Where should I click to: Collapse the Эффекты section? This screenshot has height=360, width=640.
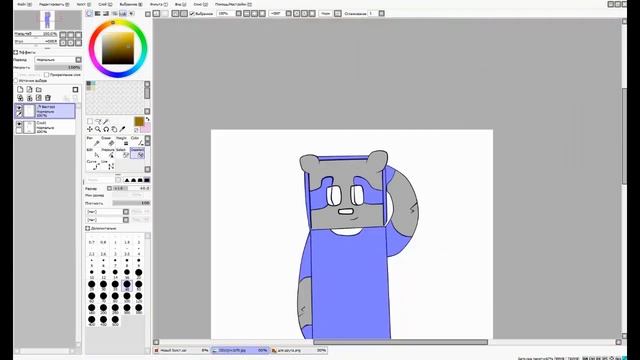pyautogui.click(x=16, y=52)
